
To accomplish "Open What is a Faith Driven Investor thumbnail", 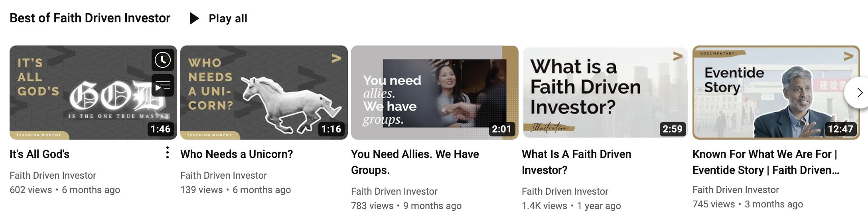I will 606,93.
